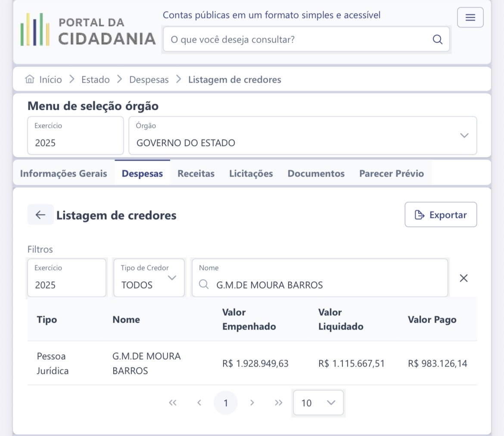Open the hamburger menu icon

click(470, 18)
